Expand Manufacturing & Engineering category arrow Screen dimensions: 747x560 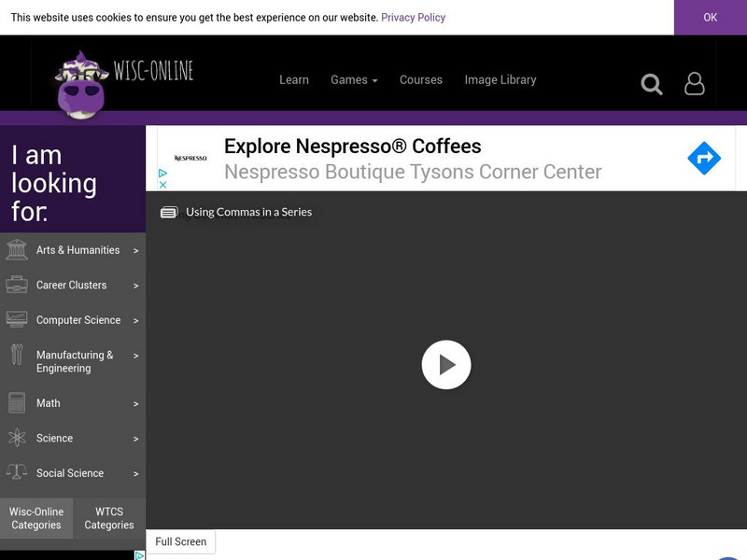135,356
